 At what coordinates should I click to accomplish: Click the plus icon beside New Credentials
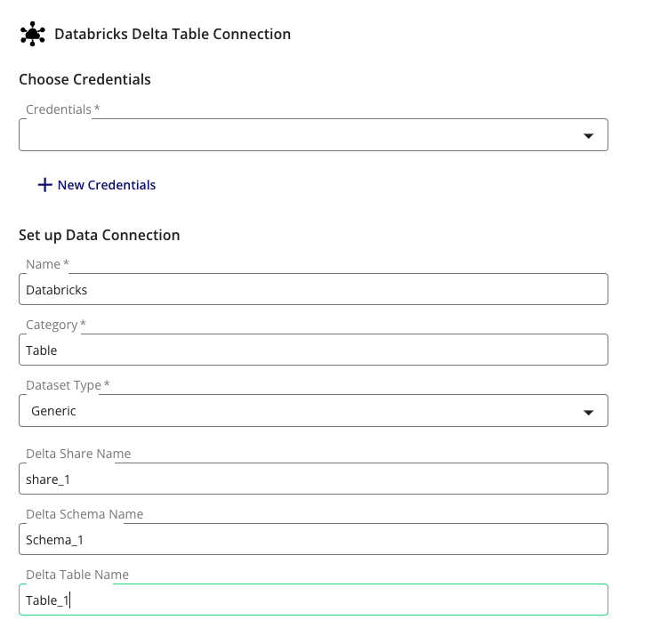[x=44, y=185]
